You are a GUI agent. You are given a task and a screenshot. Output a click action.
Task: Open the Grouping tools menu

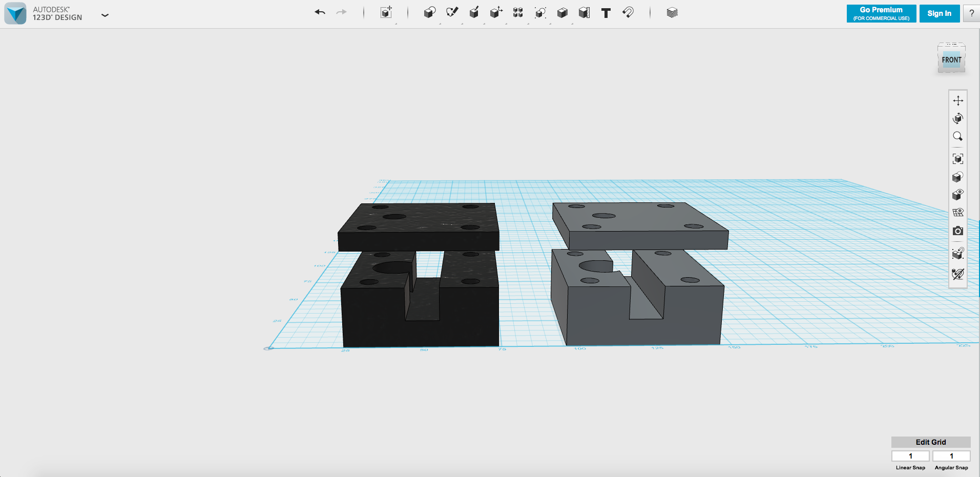(x=540, y=13)
